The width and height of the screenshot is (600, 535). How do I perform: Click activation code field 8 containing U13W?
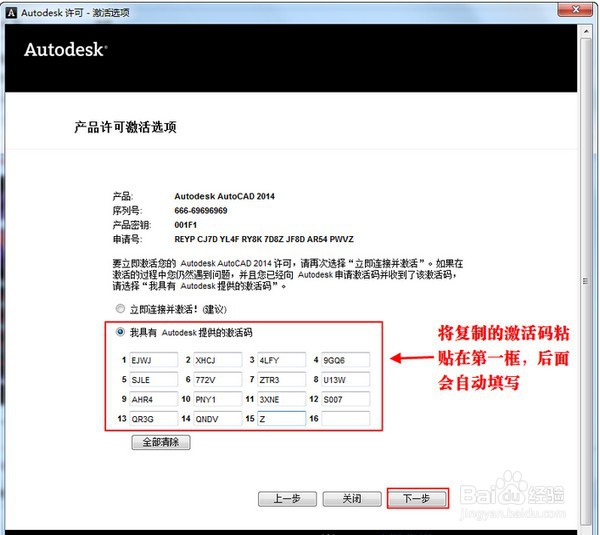tap(346, 379)
